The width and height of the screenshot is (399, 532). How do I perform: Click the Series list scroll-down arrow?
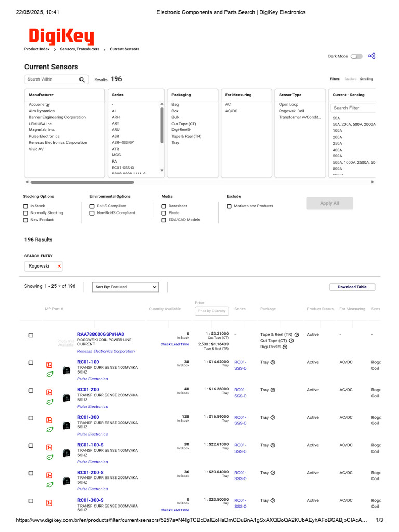[x=162, y=170]
